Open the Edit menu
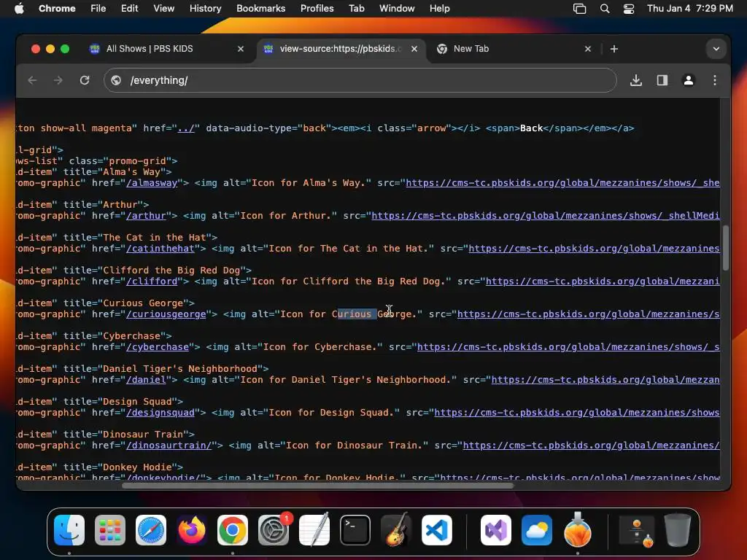The height and width of the screenshot is (560, 747). [x=130, y=9]
